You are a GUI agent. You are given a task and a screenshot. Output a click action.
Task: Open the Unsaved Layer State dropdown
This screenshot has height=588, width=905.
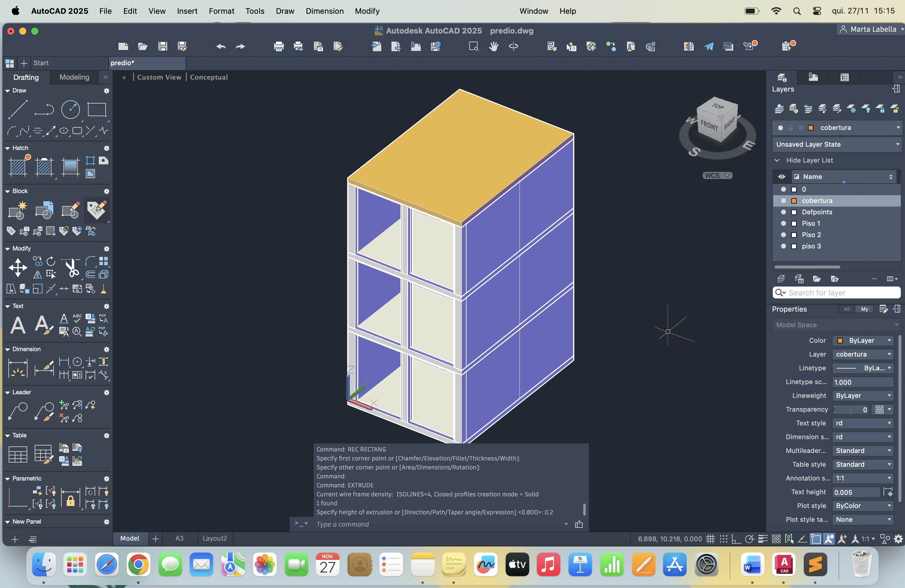coord(837,145)
